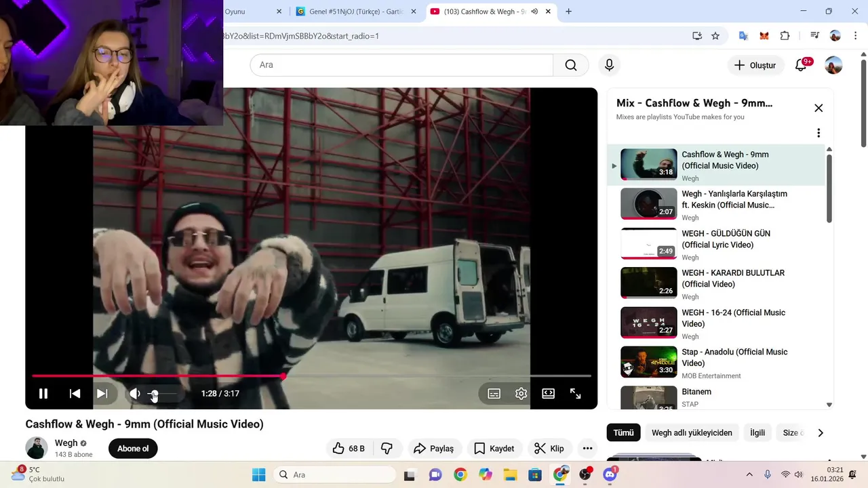
Task: Open the Chrome three-dot menu
Action: pos(855,36)
